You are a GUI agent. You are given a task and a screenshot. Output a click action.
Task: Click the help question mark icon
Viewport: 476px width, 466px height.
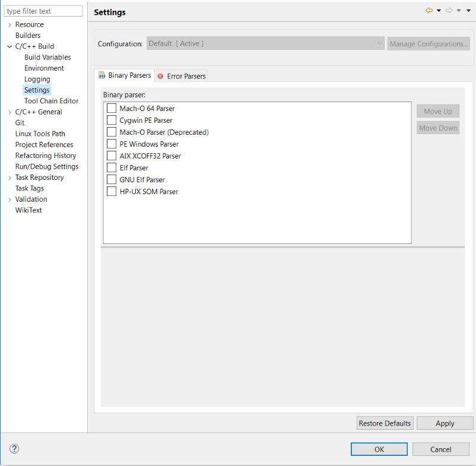pyautogui.click(x=14, y=449)
